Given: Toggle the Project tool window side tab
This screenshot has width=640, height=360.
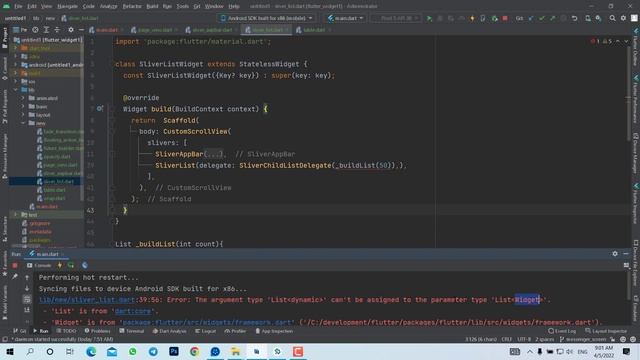Looking at the screenshot, I should 4,38.
